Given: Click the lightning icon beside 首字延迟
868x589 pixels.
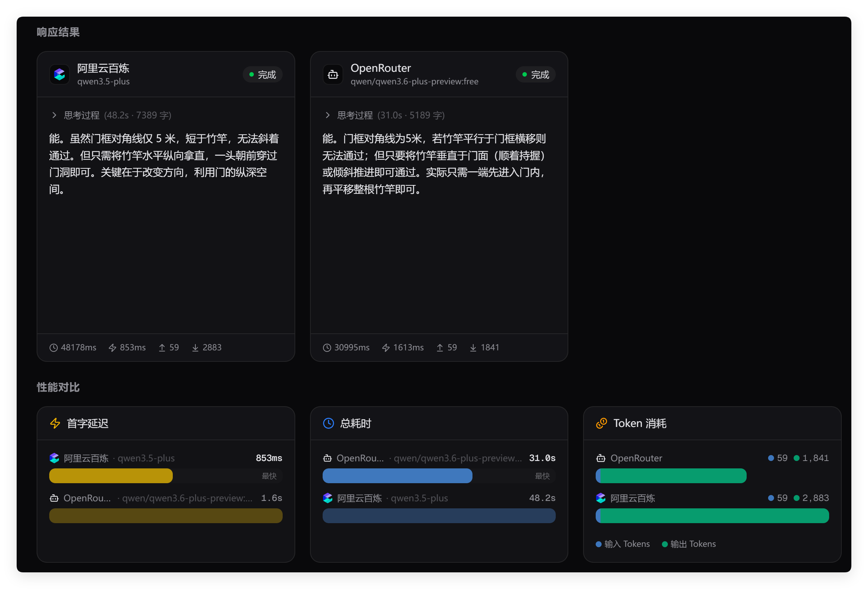Looking at the screenshot, I should coord(55,423).
